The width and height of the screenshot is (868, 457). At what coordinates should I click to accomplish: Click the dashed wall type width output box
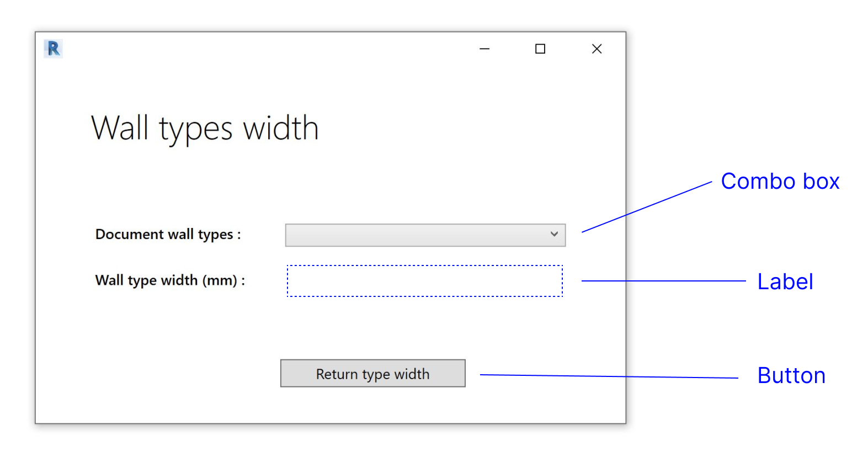pos(424,281)
